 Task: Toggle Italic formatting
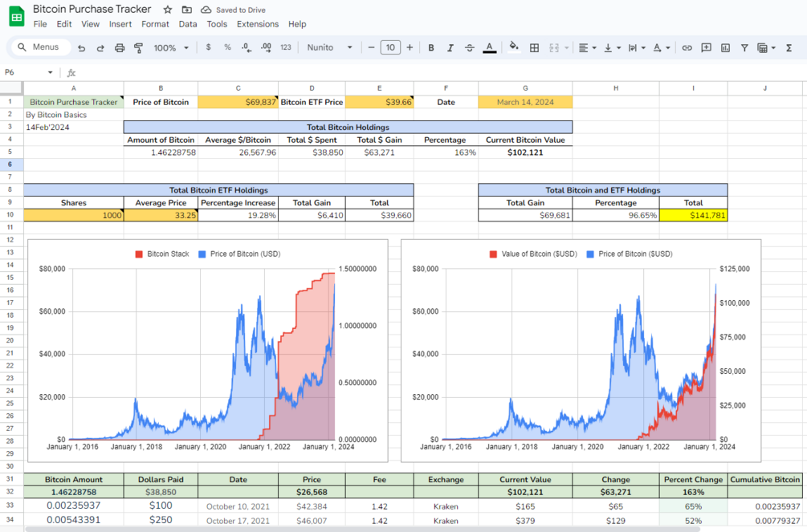pos(450,48)
